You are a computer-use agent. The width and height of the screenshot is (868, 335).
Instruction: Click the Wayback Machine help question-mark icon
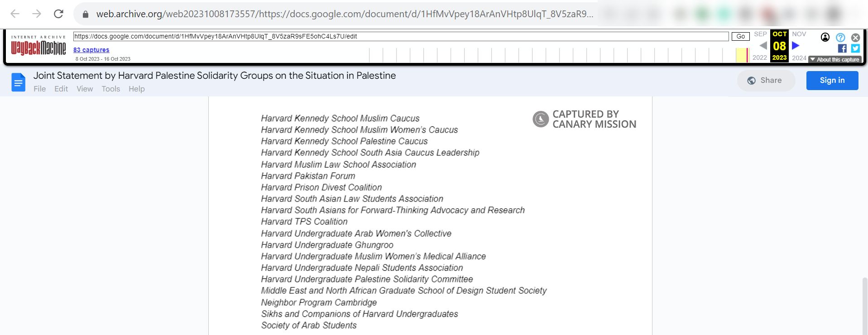840,37
